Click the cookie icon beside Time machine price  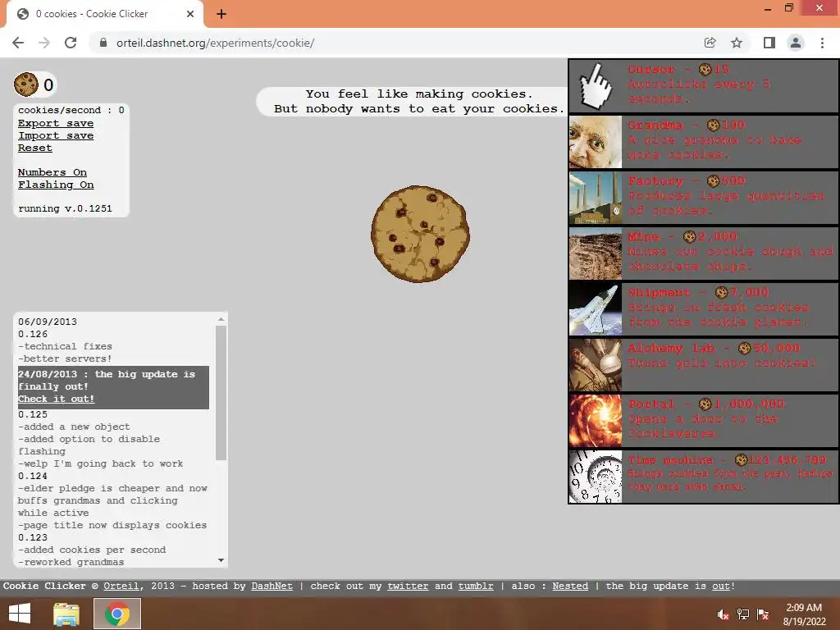click(x=741, y=459)
